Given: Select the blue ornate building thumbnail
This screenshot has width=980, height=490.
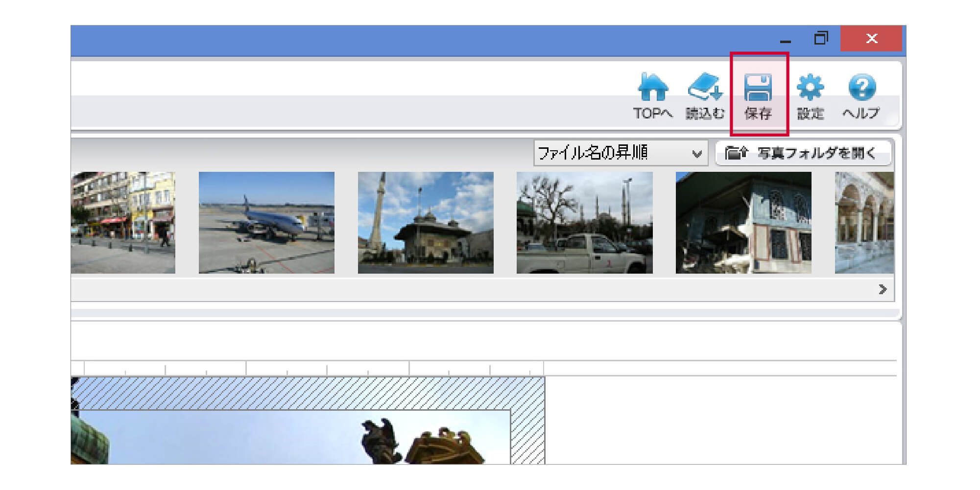Looking at the screenshot, I should [x=743, y=222].
